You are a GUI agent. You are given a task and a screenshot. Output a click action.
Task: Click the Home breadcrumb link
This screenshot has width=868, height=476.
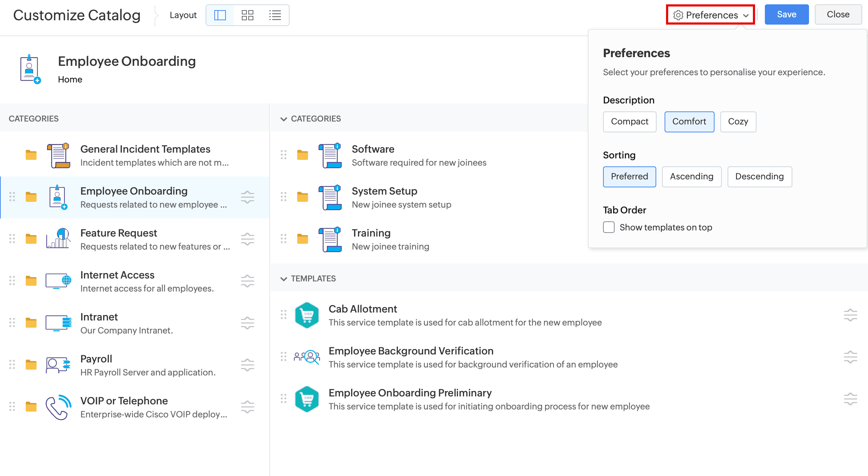70,79
